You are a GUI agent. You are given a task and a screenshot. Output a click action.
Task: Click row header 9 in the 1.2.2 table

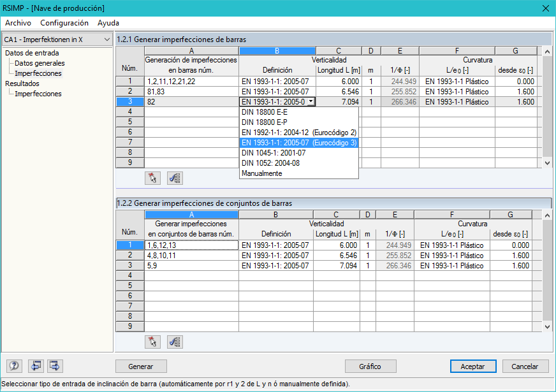click(130, 326)
